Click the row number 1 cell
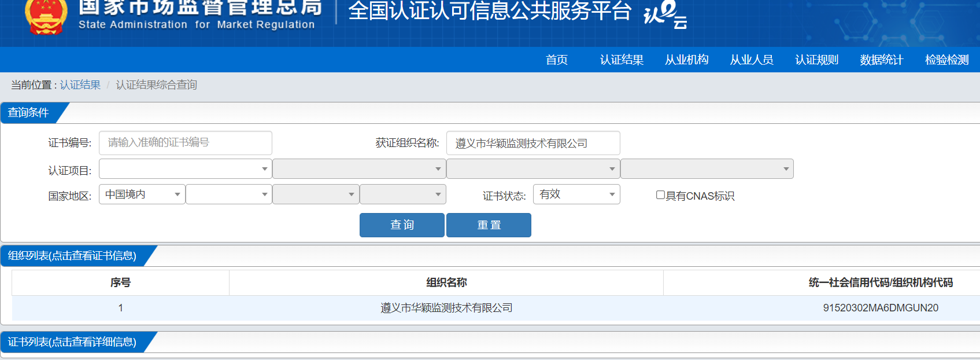Image resolution: width=980 pixels, height=360 pixels. [120, 308]
